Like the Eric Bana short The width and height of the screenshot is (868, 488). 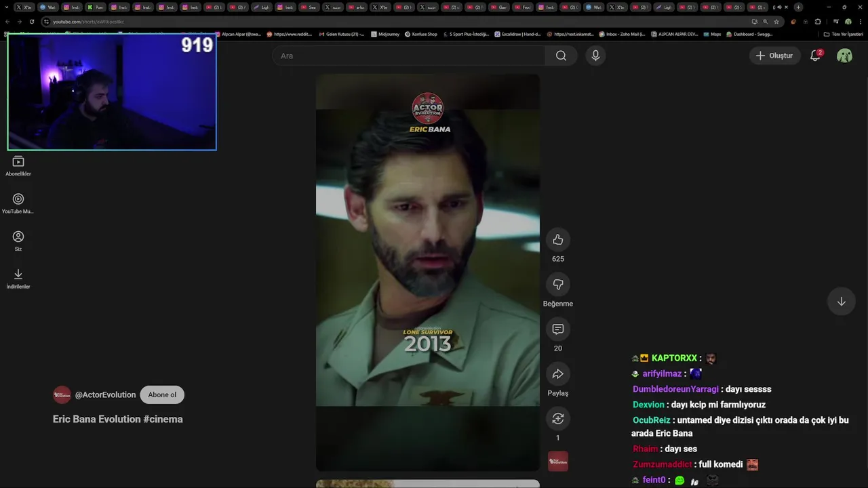coord(558,239)
